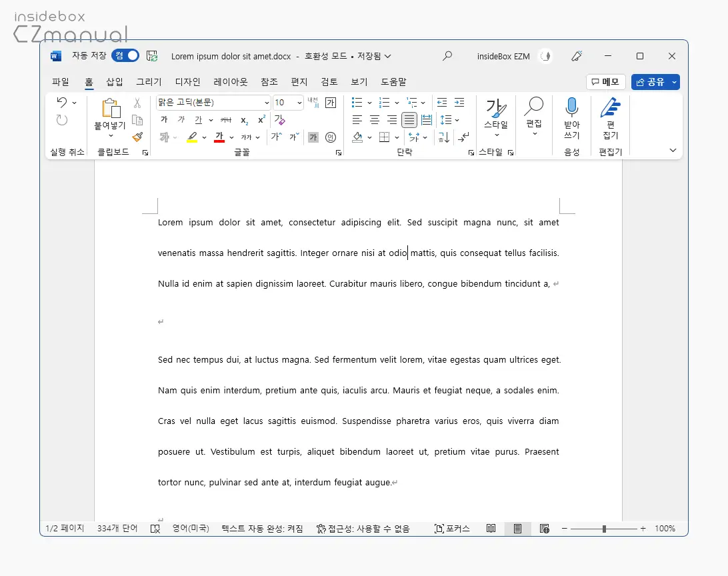
Task: Click the phonetic guide icon
Action: [313, 102]
